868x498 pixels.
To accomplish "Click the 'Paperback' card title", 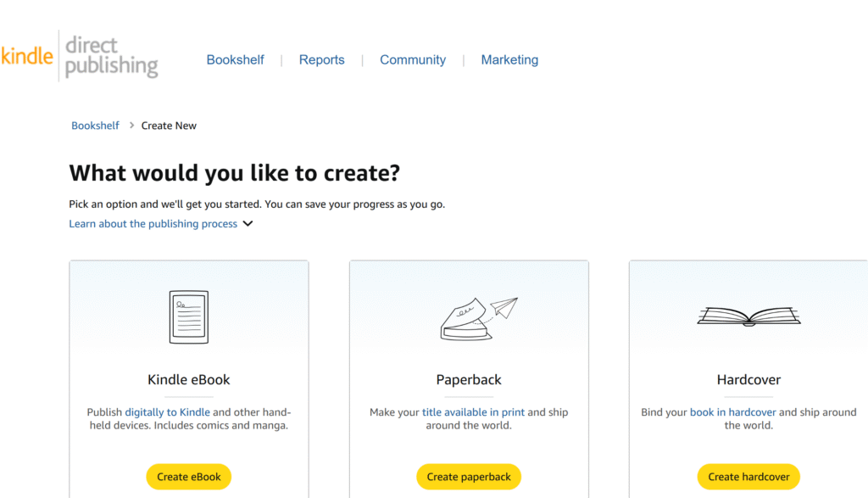I will coord(469,379).
